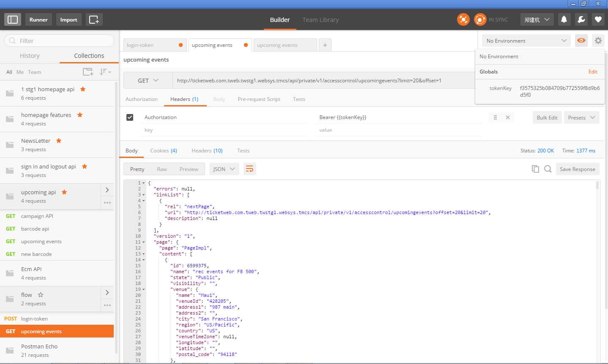Unstar 1 stg1 homepage api collection

83,89
